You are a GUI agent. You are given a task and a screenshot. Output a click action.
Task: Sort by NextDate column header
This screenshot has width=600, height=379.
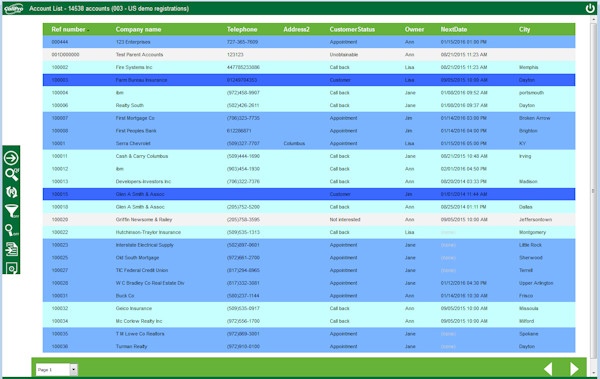[x=454, y=29]
